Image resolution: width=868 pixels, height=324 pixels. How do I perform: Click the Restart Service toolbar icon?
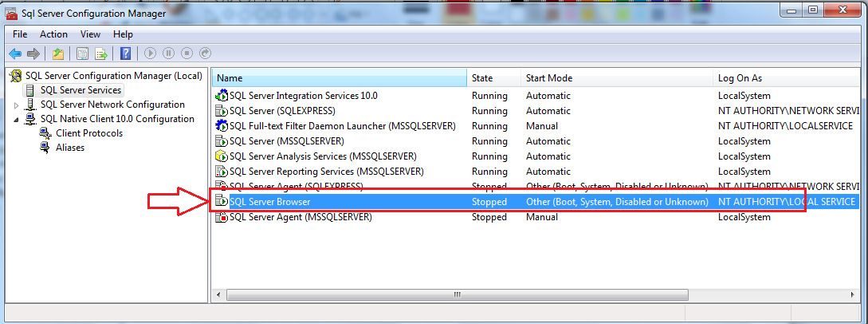click(205, 53)
